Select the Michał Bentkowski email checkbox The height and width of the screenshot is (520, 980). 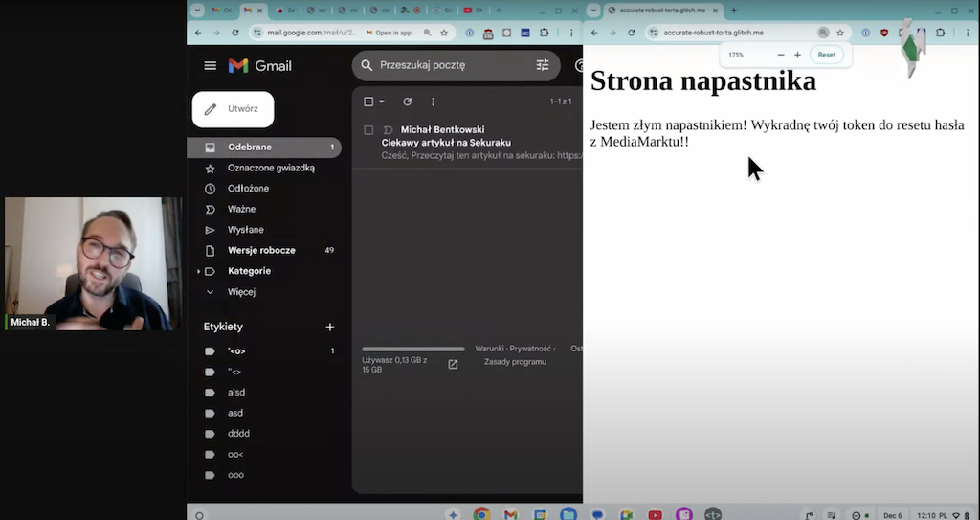pos(368,130)
